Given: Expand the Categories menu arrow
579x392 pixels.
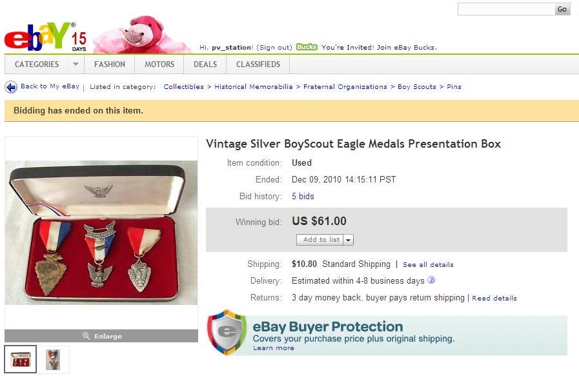Looking at the screenshot, I should coord(75,64).
